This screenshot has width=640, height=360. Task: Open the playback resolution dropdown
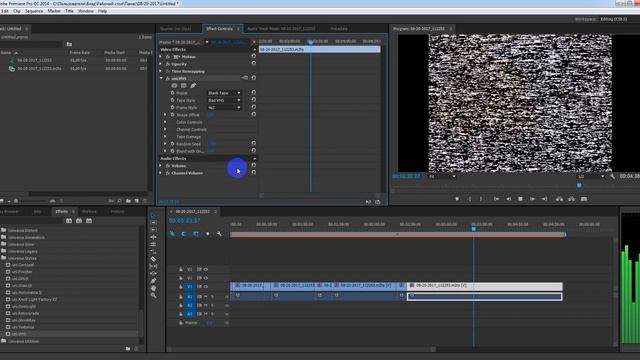point(591,176)
